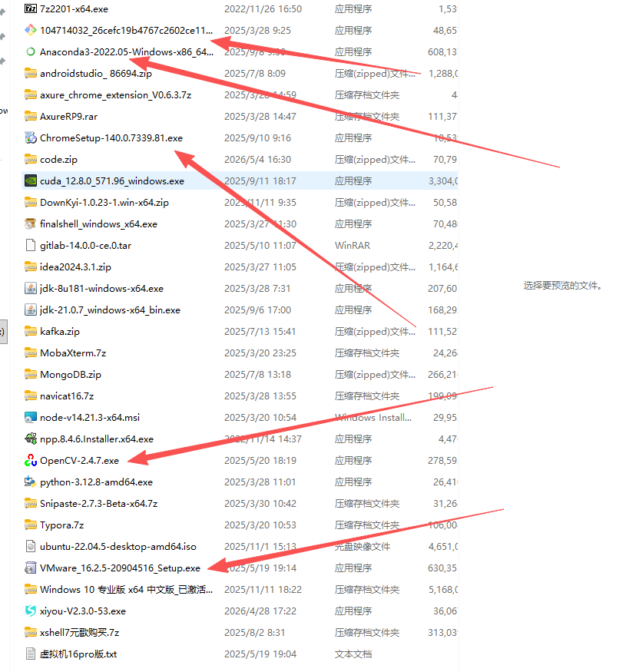Screen dimensions: 639x672
Task: Select file name Anaconda3-2022.05-Windows-x86_64
Action: click(x=127, y=52)
